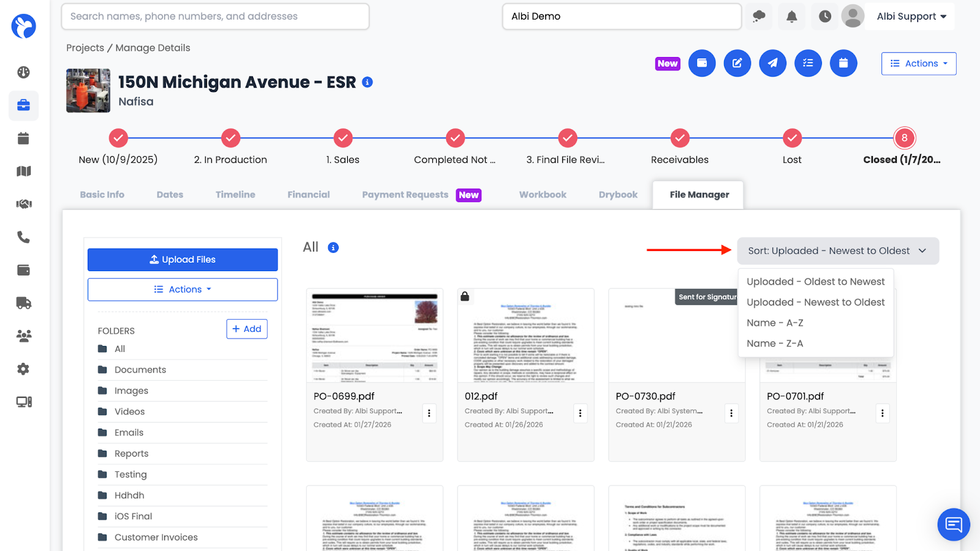Screen dimensions: 980x551
Task: Click the blue calendar icon button
Action: coord(843,63)
